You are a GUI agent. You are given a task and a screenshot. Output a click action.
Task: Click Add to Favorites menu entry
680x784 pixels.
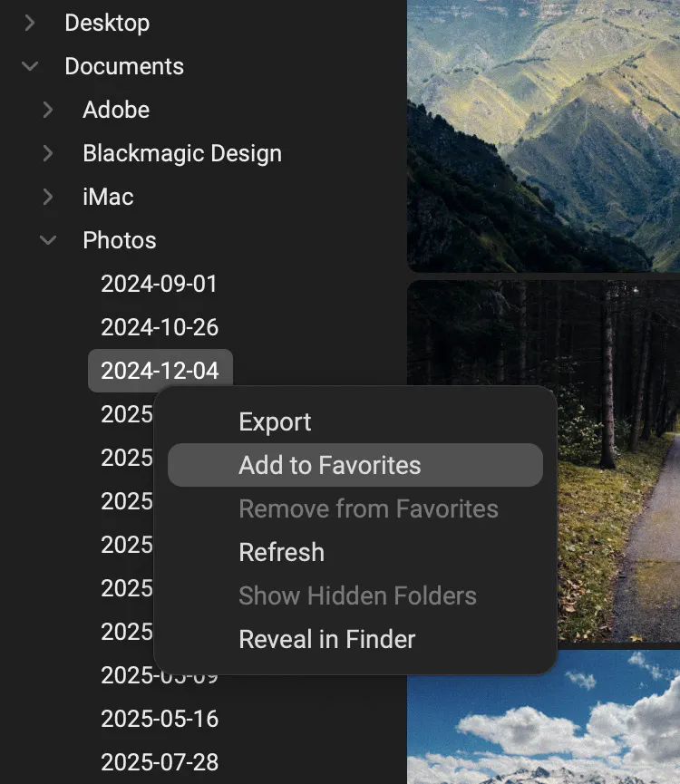330,465
